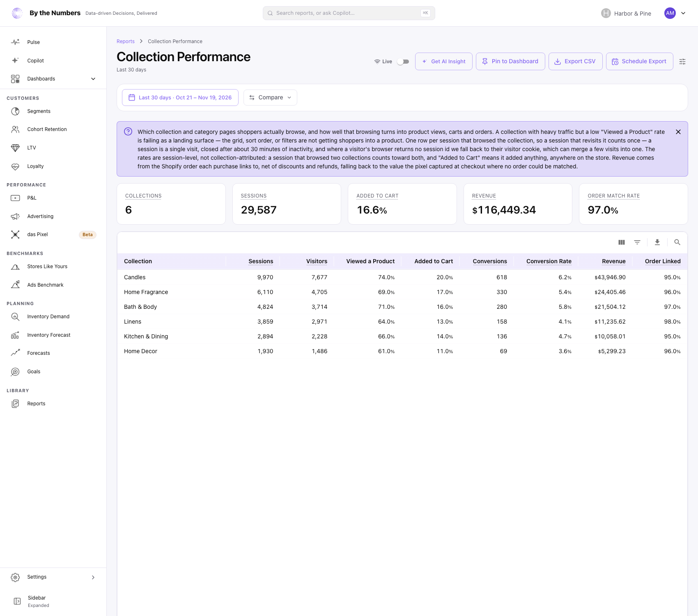This screenshot has width=698, height=616.
Task: Click Get AI Insight button
Action: coord(444,62)
